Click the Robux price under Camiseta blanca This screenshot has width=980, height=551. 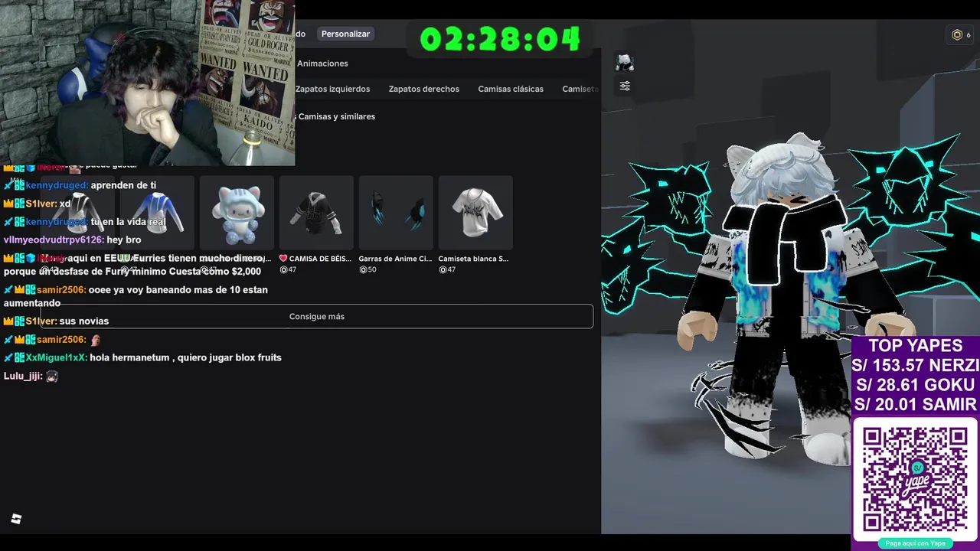[447, 270]
